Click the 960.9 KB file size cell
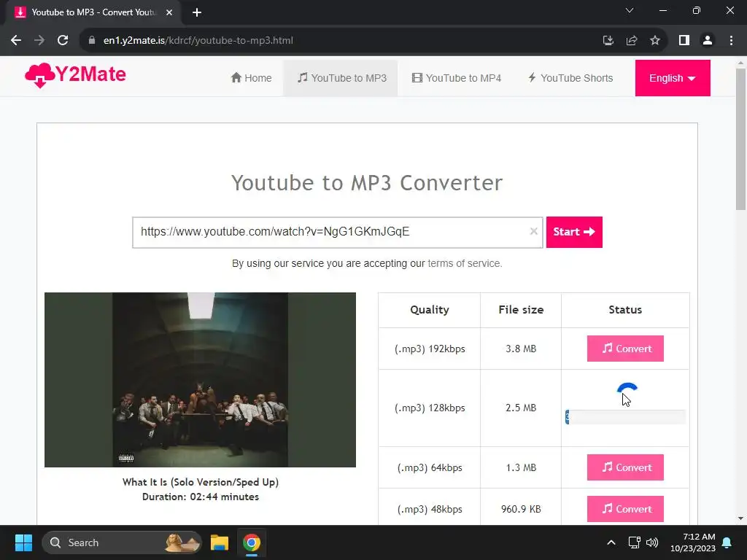The image size is (747, 560). (x=521, y=509)
